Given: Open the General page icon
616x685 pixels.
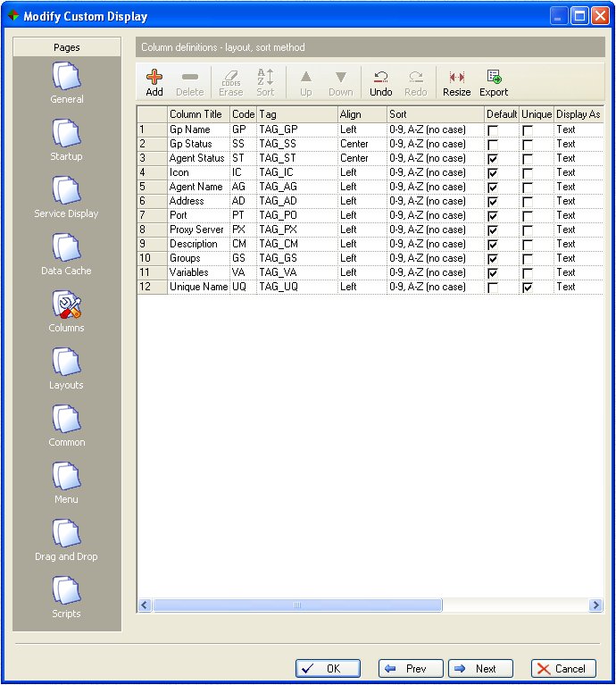Looking at the screenshot, I should (x=67, y=77).
